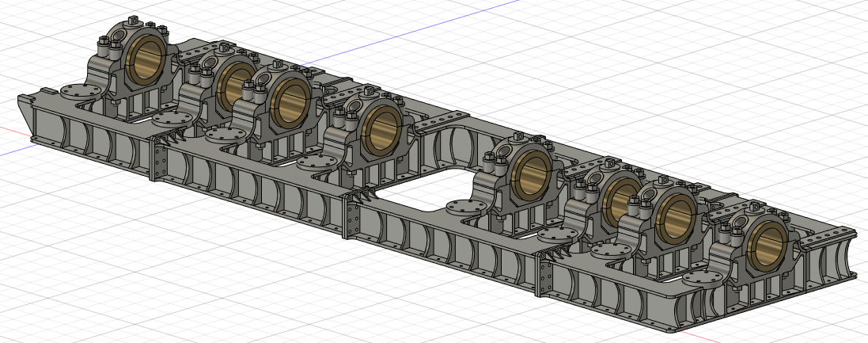Image resolution: width=868 pixels, height=343 pixels.
Task: Select the round flange plate beside the leftmost bearing
Action: click(81, 90)
